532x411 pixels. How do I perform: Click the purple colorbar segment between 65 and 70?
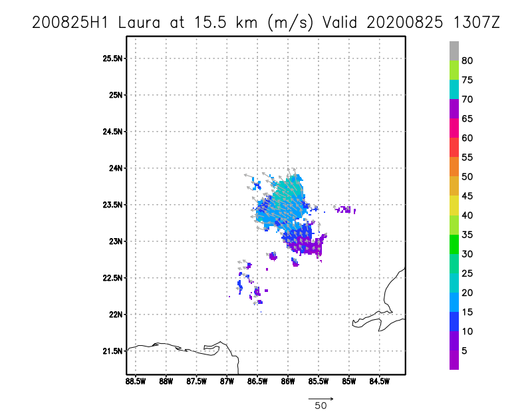(454, 109)
